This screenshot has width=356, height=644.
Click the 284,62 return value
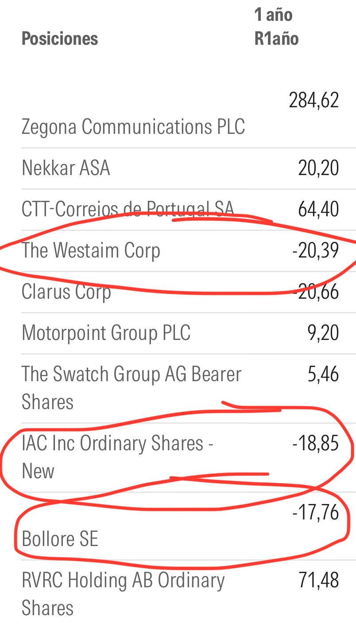coord(313,100)
